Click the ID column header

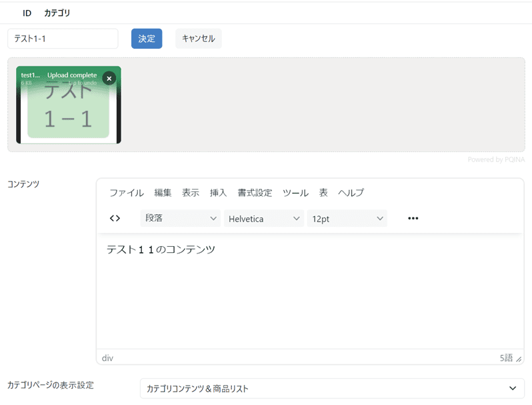(x=27, y=13)
